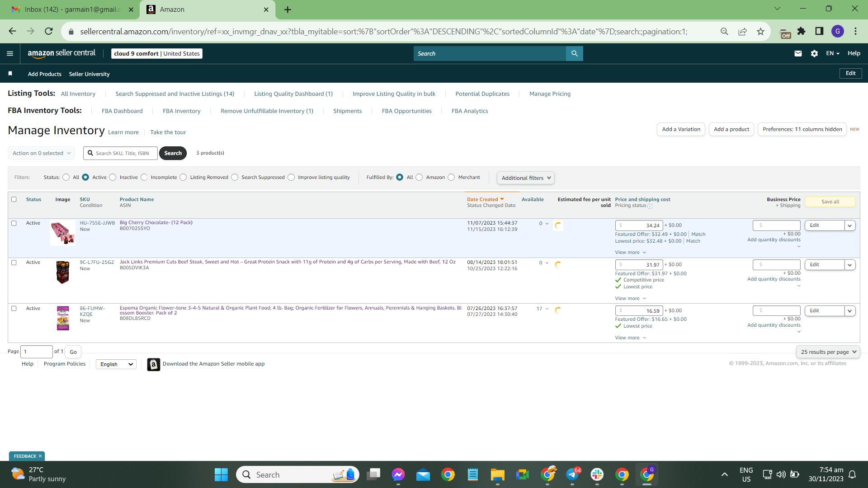Click the Espoma Flower-tone product thumbnail

[63, 318]
